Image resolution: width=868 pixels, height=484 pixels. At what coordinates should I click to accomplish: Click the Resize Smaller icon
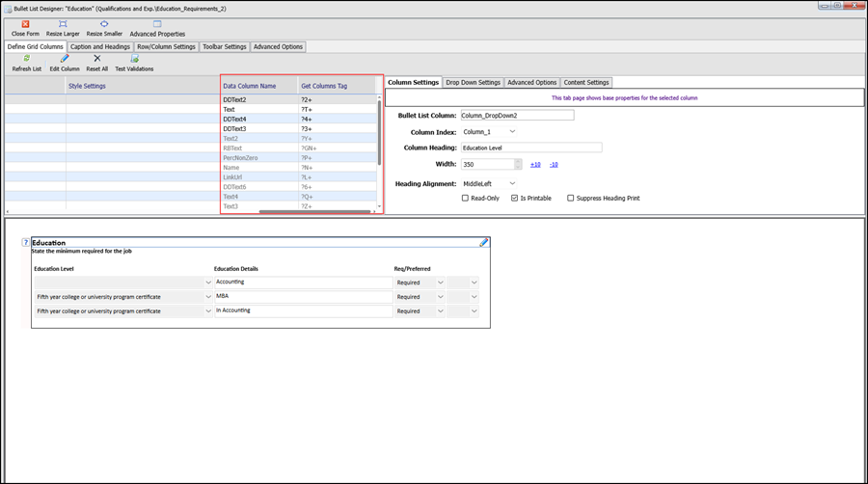tap(104, 24)
